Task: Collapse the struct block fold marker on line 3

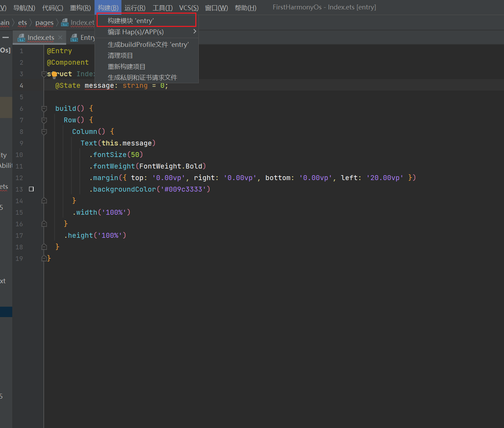Action: coord(44,74)
